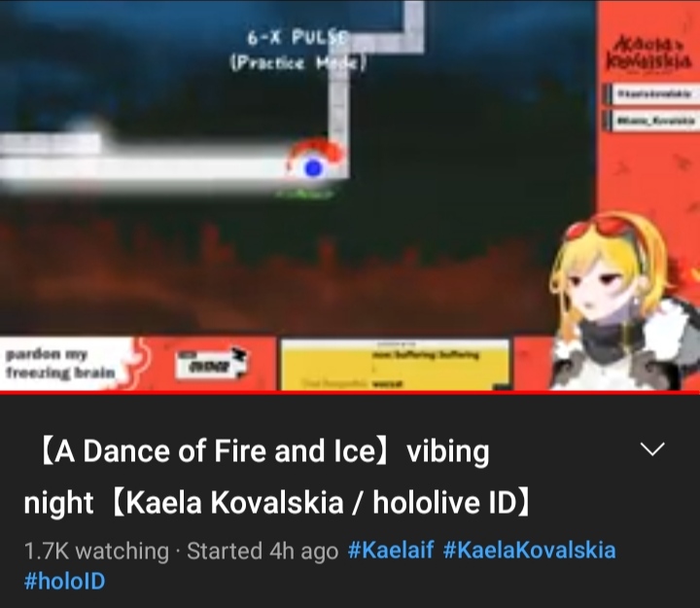Click the '(Practice Mode)' label
This screenshot has height=608, width=700.
click(298, 63)
